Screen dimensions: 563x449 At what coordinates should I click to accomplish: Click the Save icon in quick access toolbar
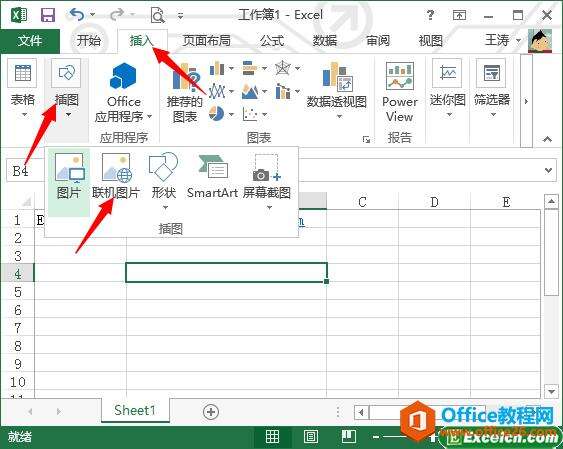pyautogui.click(x=48, y=15)
